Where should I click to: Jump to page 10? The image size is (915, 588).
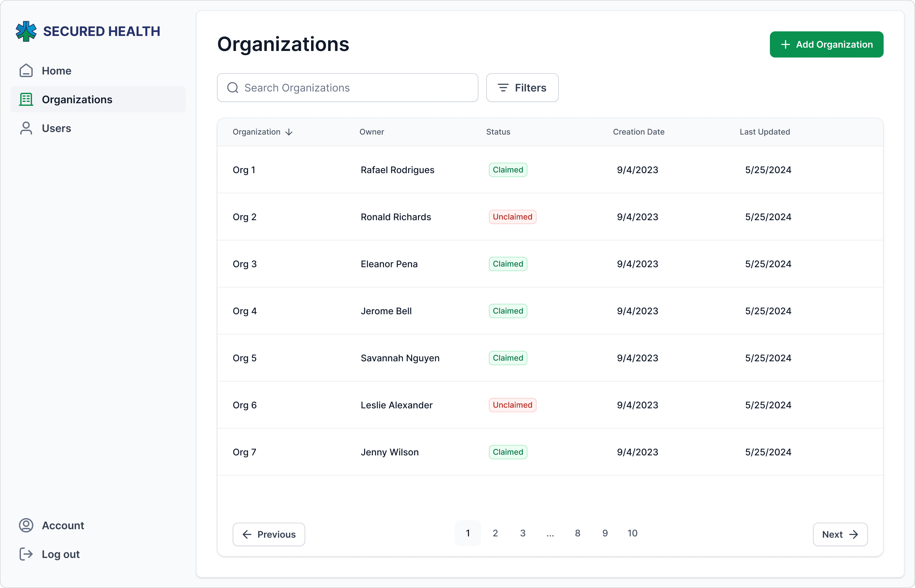(632, 533)
